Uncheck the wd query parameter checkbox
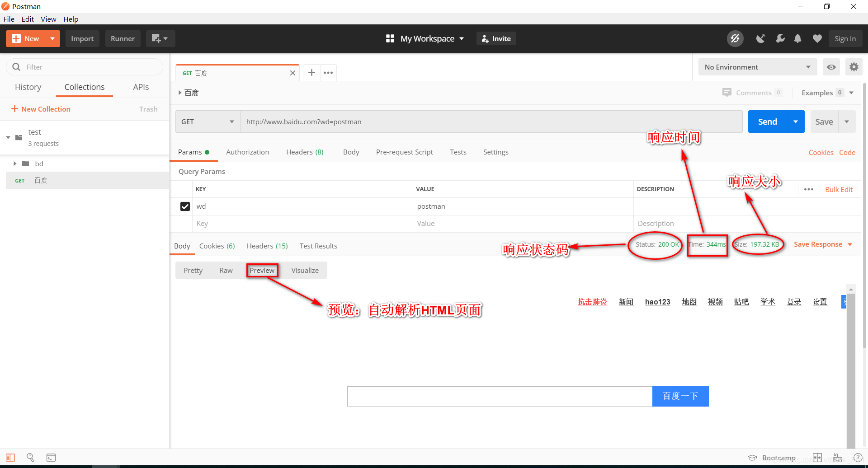 pyautogui.click(x=185, y=206)
